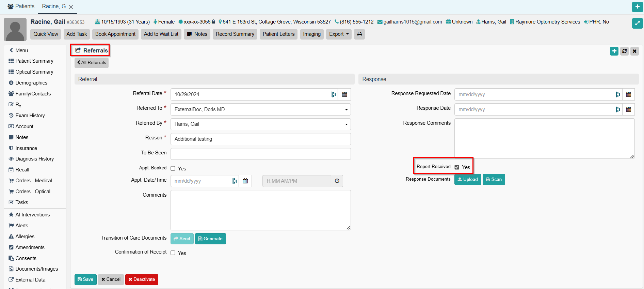
Task: Open Diagnosis History in sidebar
Action: [34, 159]
